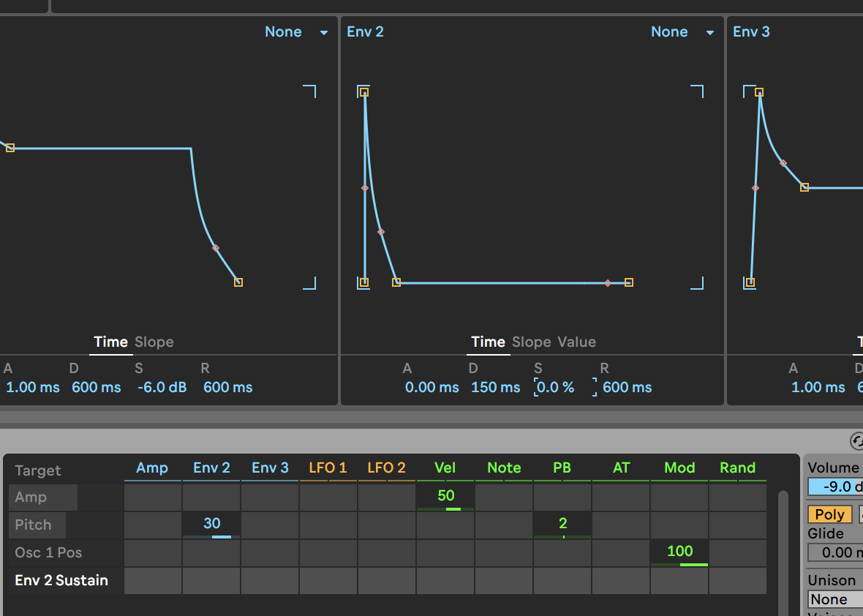Screen dimensions: 863x616
Task: Click amp envelope release end breakpoint
Action: (x=238, y=282)
